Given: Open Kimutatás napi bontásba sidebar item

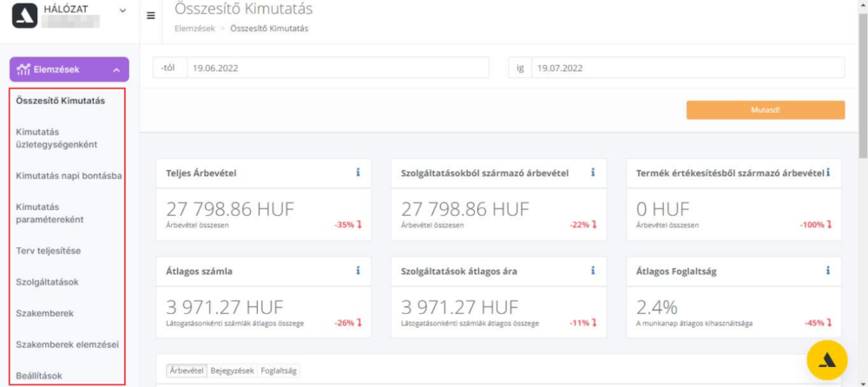Looking at the screenshot, I should pos(69,175).
